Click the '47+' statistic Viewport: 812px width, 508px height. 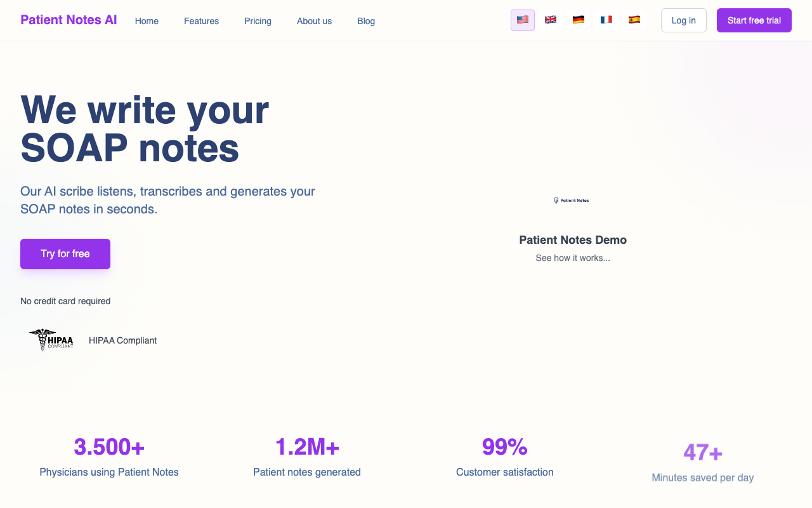point(703,452)
